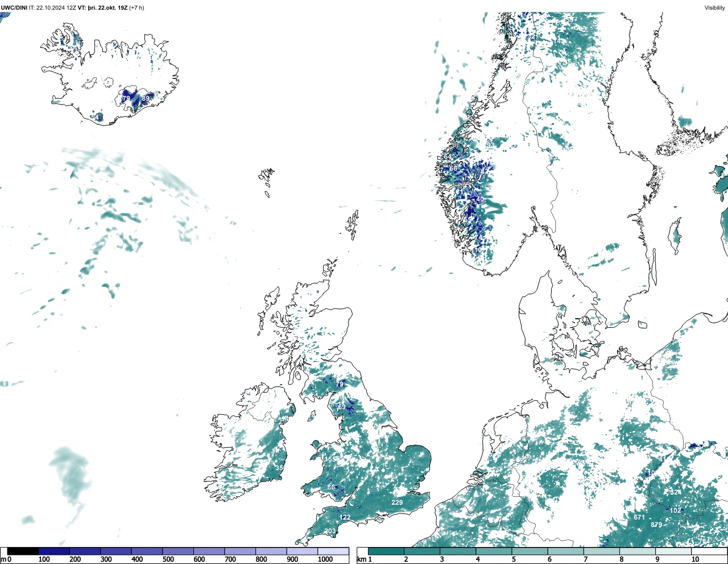The height and width of the screenshot is (564, 728).
Task: Click the '1000' tick label in legend
Action: (325, 559)
